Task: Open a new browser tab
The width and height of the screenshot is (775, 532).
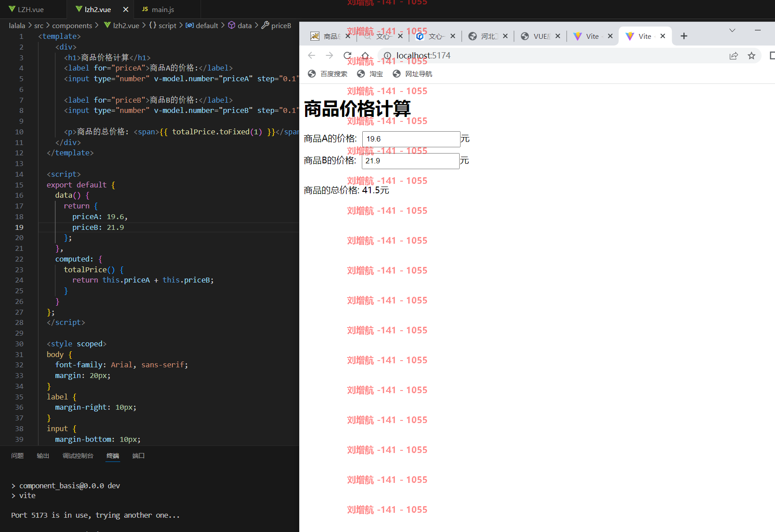Action: click(x=684, y=36)
